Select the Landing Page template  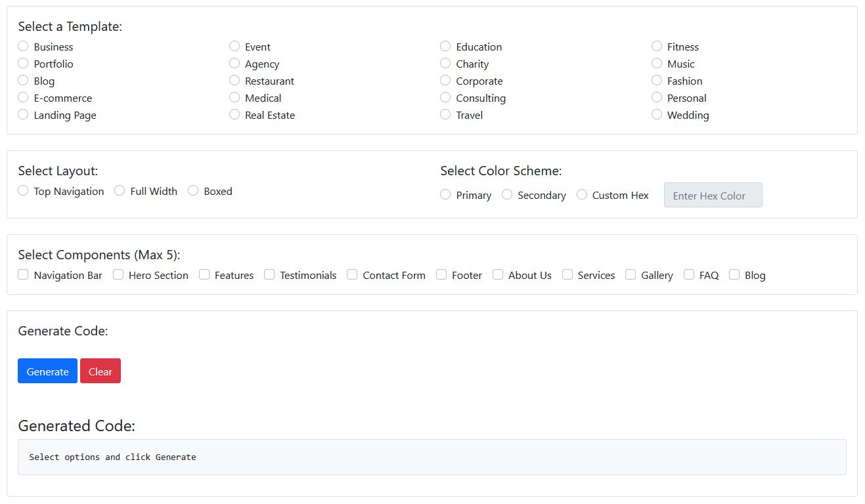23,114
